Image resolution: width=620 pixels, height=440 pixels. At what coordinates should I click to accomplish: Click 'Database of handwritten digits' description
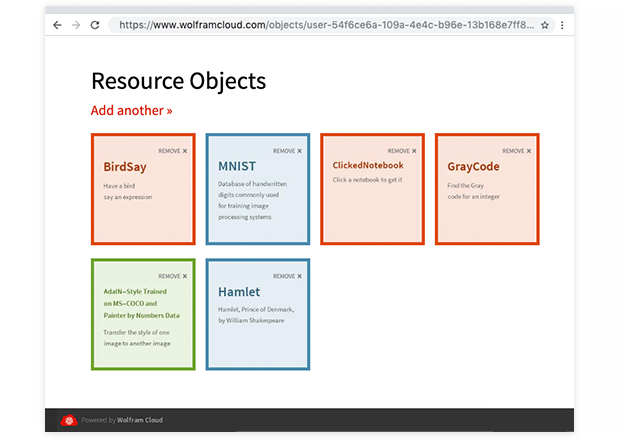pyautogui.click(x=252, y=200)
